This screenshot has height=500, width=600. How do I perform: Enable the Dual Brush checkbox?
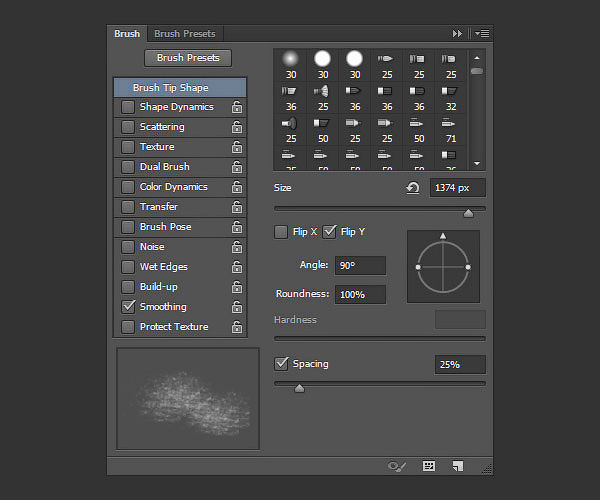[128, 167]
